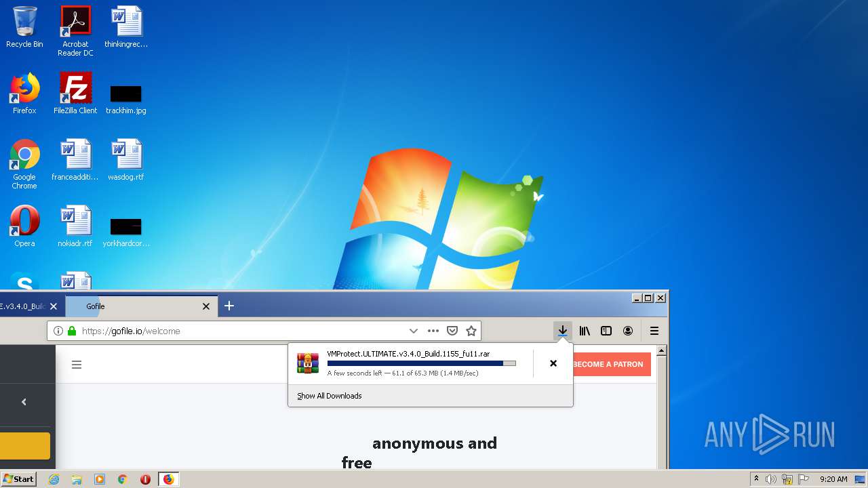Open Action Center flag icon

(x=802, y=479)
